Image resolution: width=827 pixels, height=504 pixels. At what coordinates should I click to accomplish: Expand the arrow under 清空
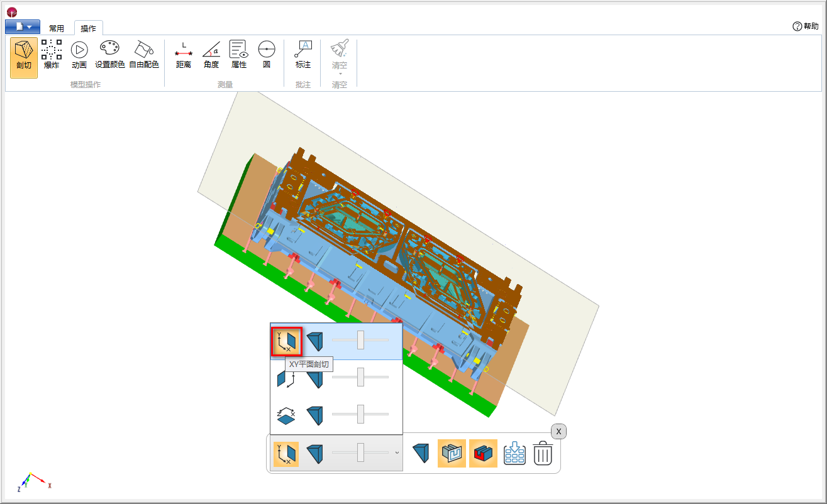point(340,74)
